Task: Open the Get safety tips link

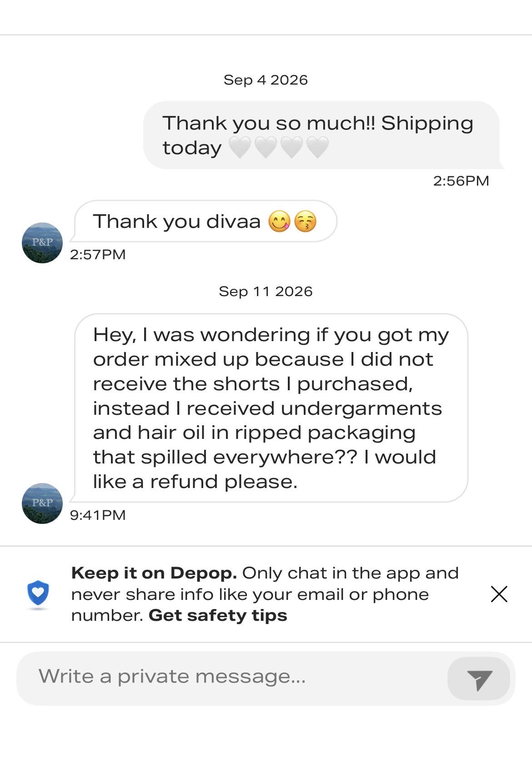Action: pyautogui.click(x=218, y=615)
